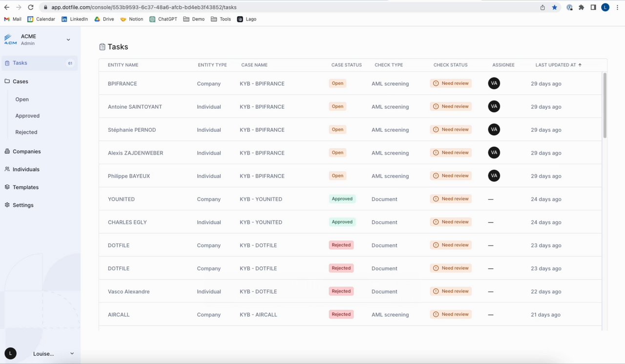This screenshot has height=364, width=625.
Task: Reload the page with the refresh icon
Action: point(31,7)
